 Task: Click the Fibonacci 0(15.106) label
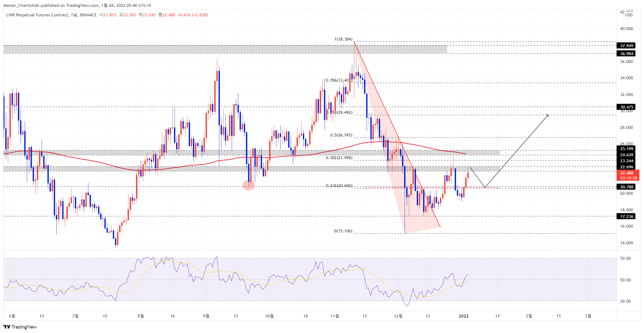[343, 231]
